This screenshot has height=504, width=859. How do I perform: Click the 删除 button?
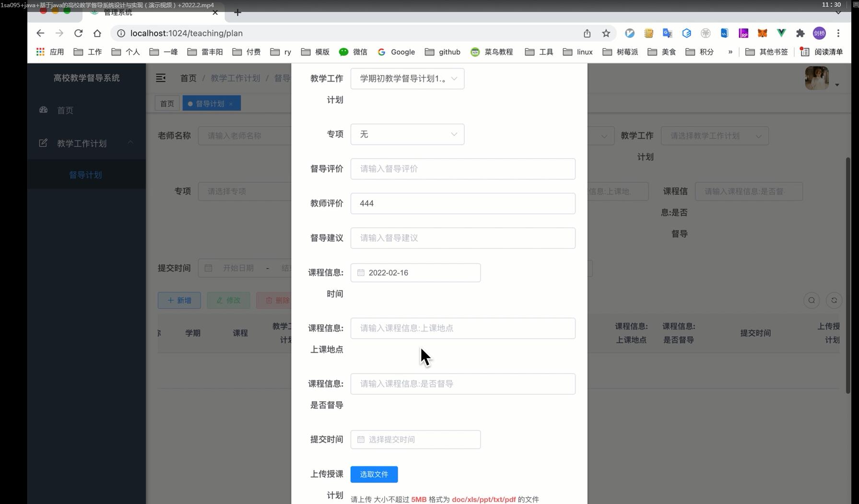tap(278, 300)
